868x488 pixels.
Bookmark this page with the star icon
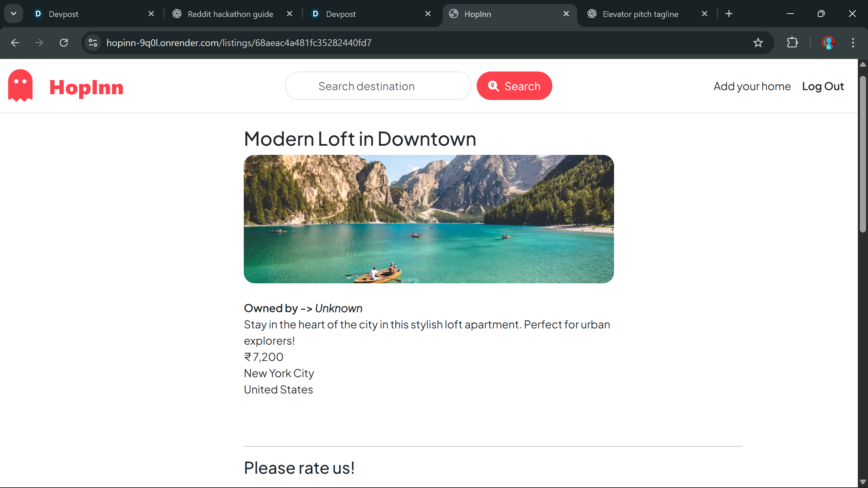pos(758,43)
